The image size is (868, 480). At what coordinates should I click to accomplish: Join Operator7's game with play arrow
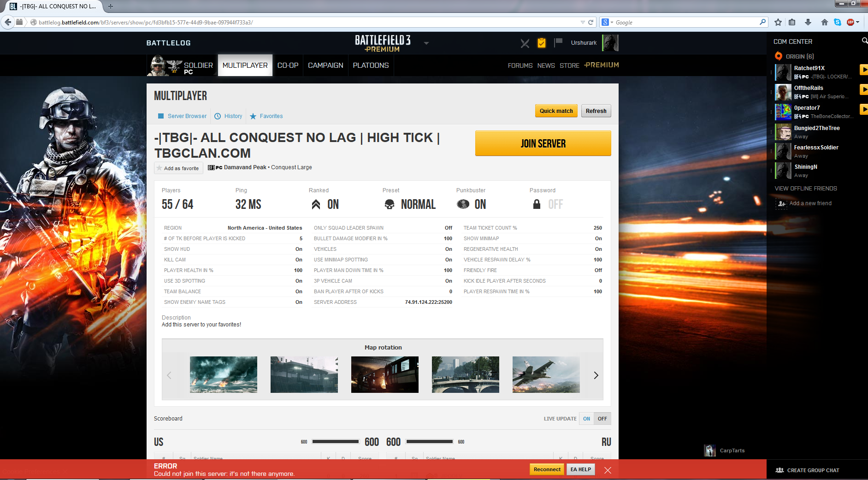coord(864,109)
